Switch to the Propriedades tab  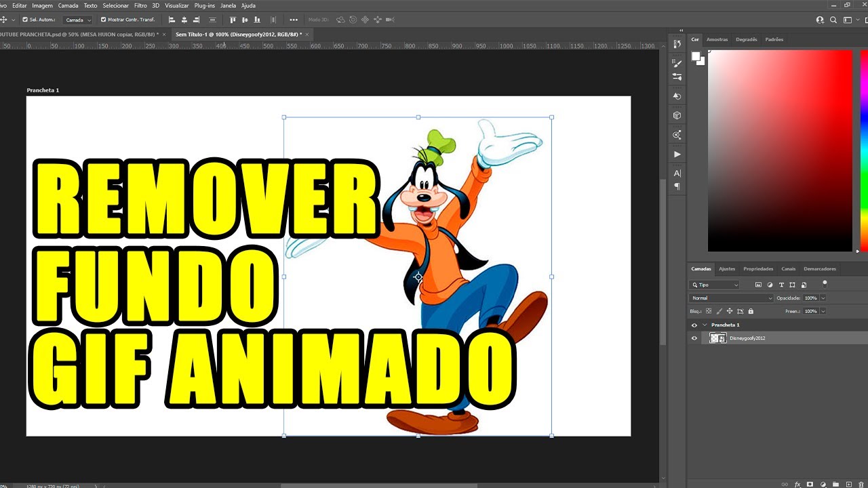[x=758, y=269]
